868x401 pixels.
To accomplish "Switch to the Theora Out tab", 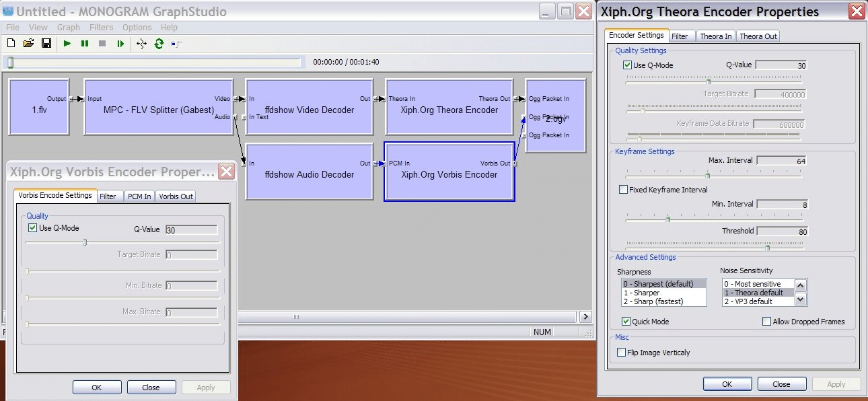I will (758, 36).
